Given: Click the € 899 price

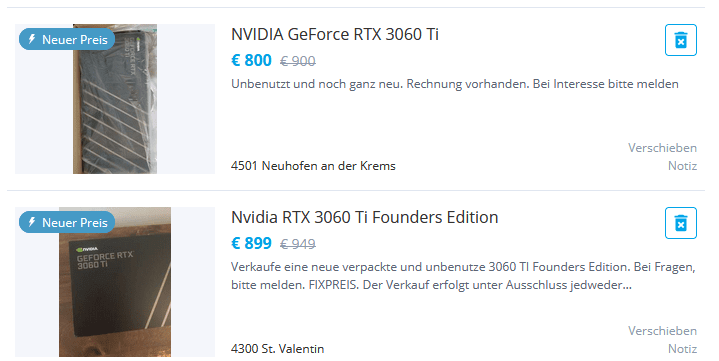Looking at the screenshot, I should pyautogui.click(x=251, y=243).
